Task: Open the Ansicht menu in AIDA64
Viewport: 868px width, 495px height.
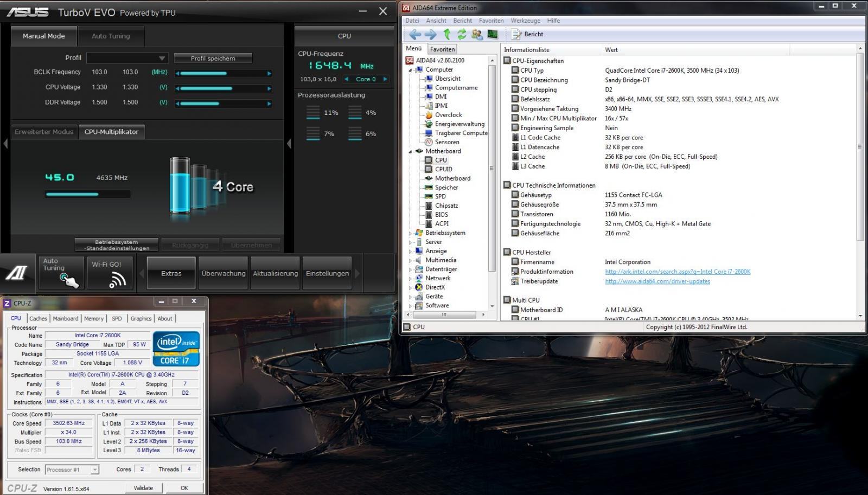Action: pyautogui.click(x=436, y=21)
